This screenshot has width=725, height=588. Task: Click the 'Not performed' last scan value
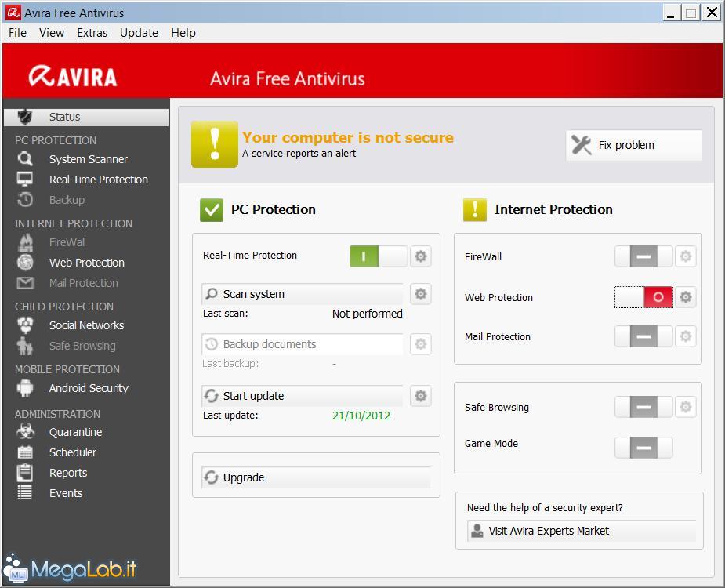tap(367, 314)
